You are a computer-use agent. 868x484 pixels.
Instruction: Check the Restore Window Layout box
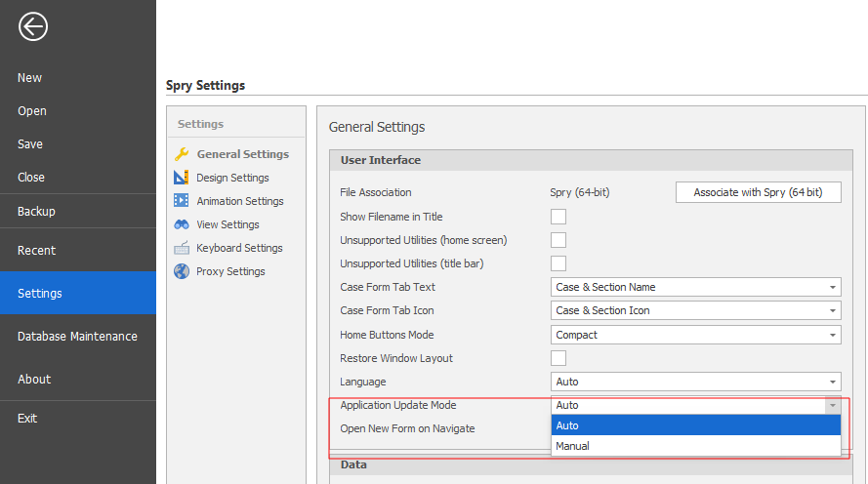(x=558, y=358)
